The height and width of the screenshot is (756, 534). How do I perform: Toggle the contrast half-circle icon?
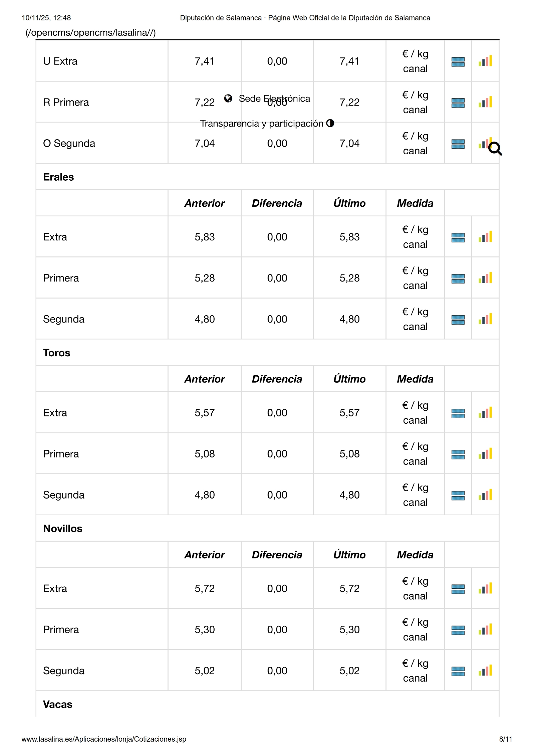330,123
